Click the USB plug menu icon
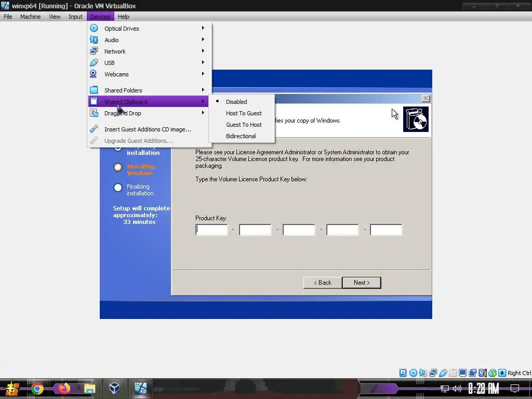 94,62
